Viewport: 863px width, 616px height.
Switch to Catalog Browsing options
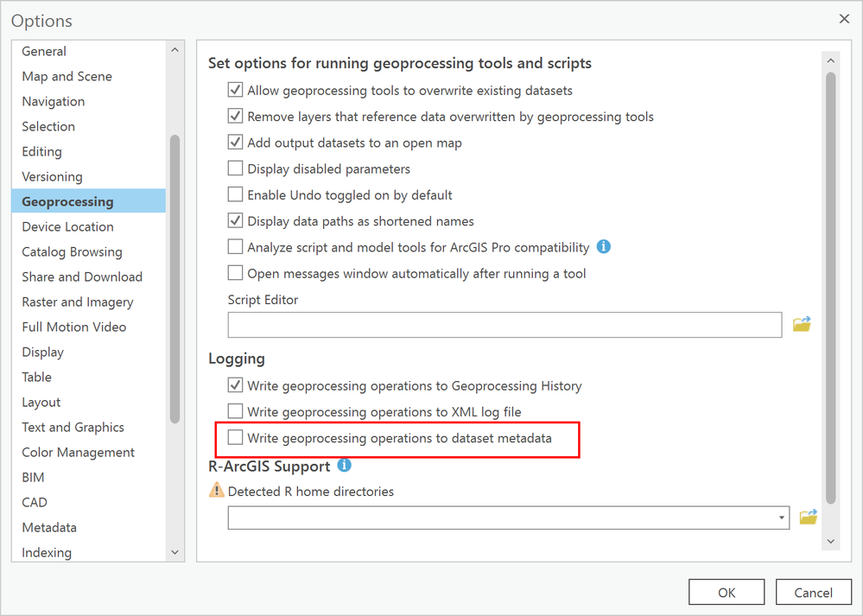[x=72, y=251]
